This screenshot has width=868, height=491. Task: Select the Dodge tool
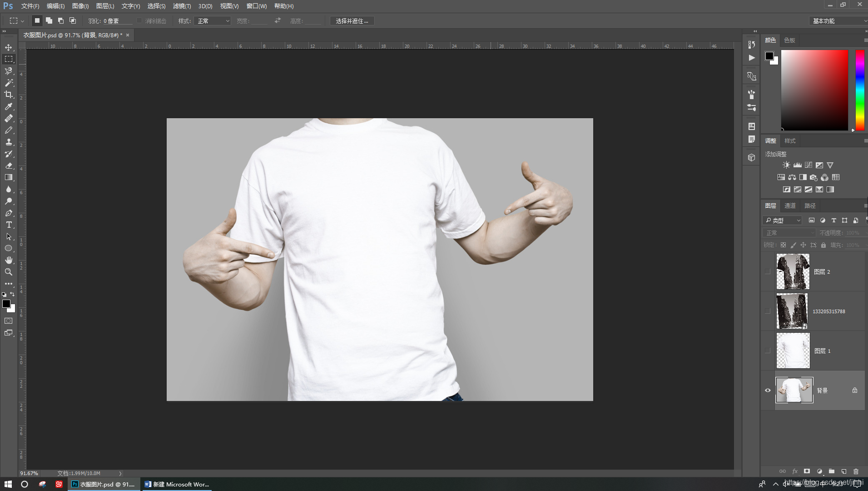click(9, 201)
